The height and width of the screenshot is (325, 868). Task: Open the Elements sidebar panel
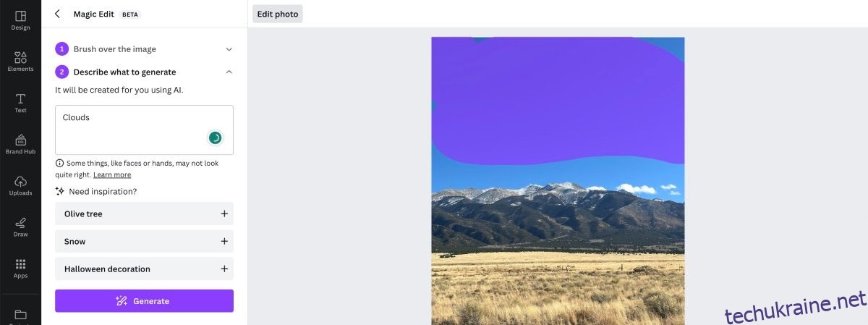pos(20,62)
